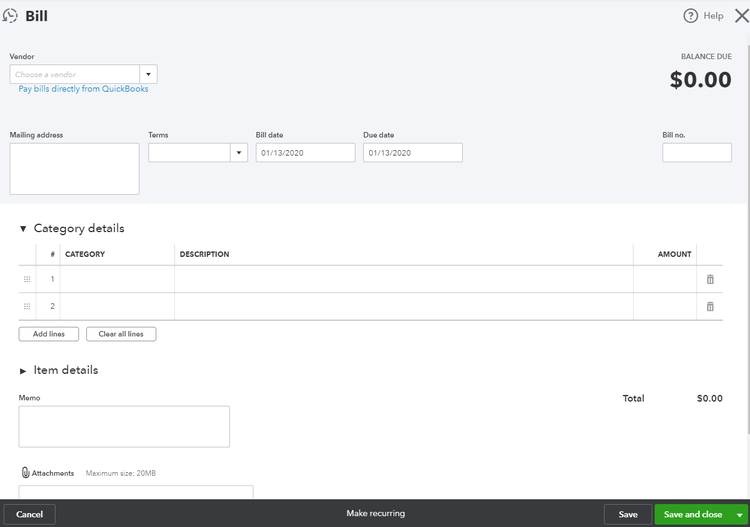Open the Terms dropdown arrow

click(239, 153)
